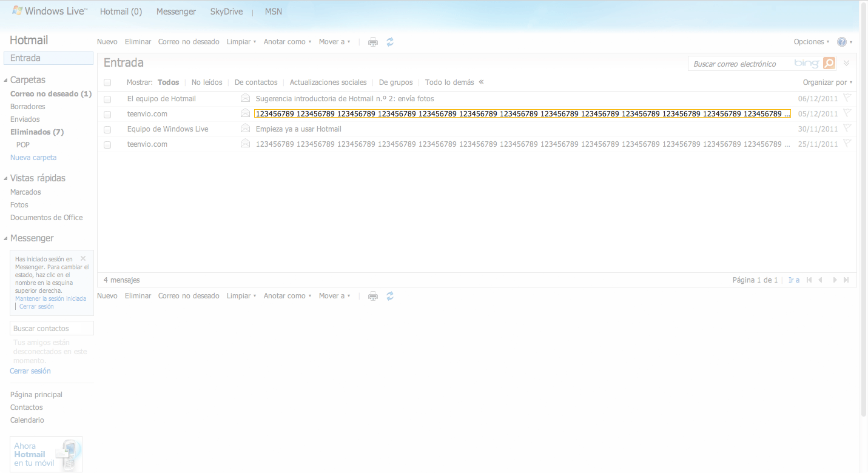
Task: Refresh inbox with the icon above the message list
Action: (x=390, y=42)
